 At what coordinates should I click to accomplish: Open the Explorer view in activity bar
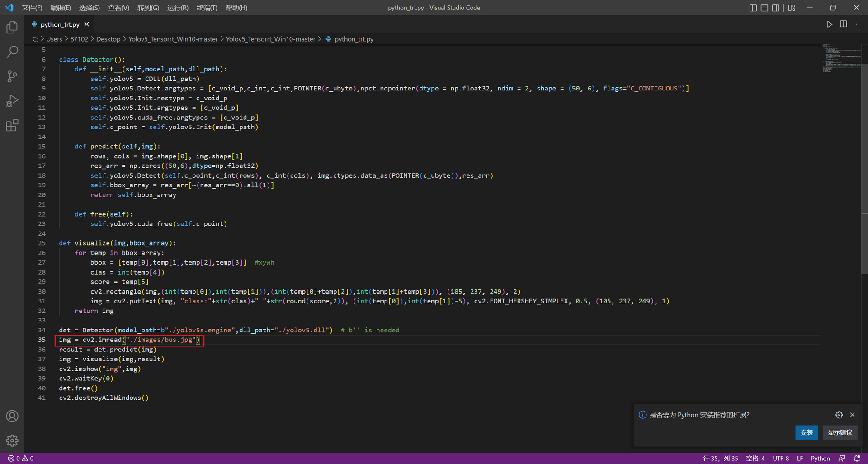12,28
